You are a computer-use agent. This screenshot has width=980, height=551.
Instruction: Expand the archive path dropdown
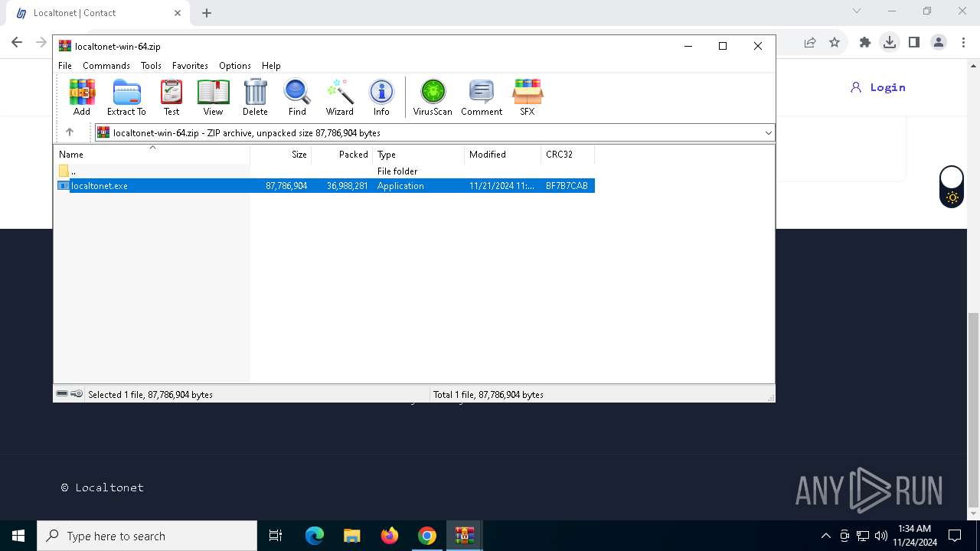point(768,133)
